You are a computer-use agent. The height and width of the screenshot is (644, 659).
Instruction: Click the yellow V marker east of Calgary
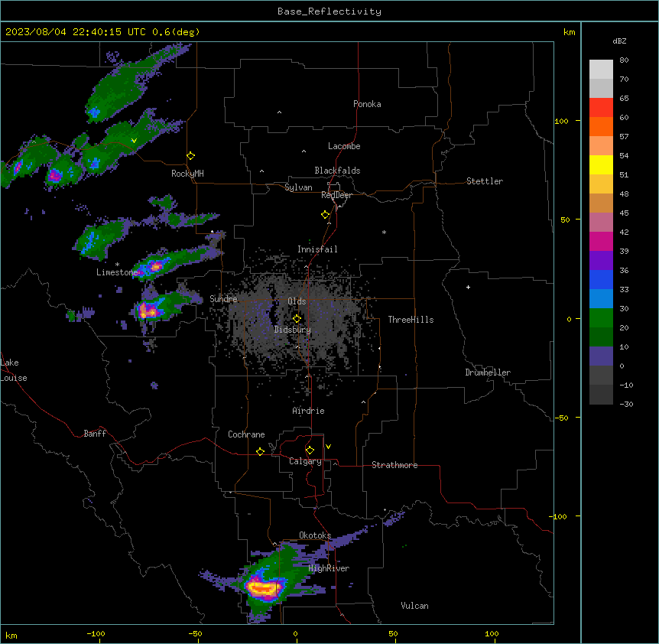328,447
